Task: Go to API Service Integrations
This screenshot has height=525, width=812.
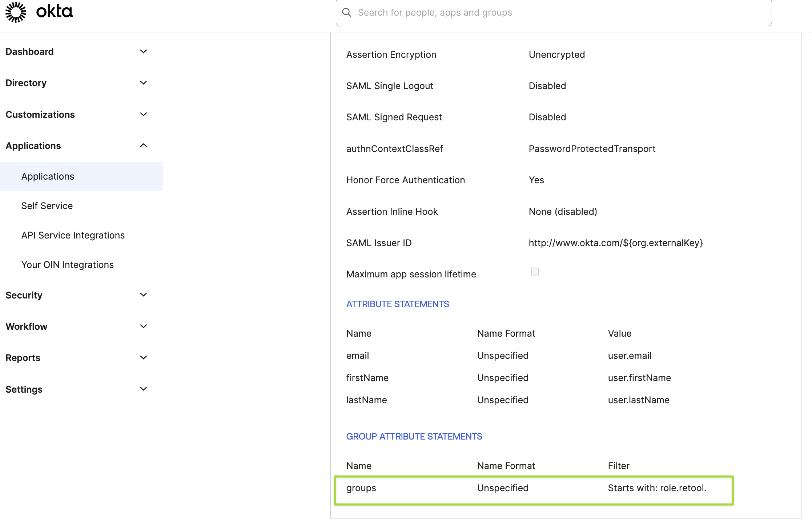Action: [73, 235]
